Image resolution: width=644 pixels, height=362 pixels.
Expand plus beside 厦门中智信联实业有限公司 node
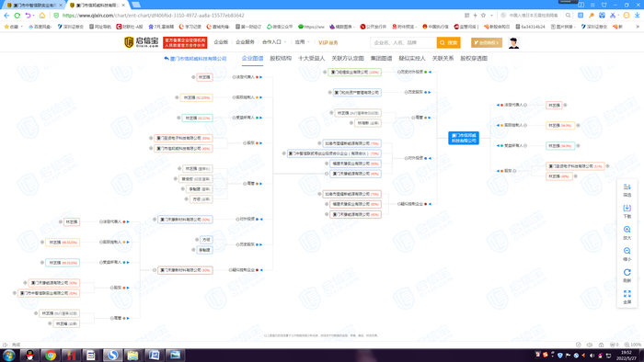[x=15, y=293]
